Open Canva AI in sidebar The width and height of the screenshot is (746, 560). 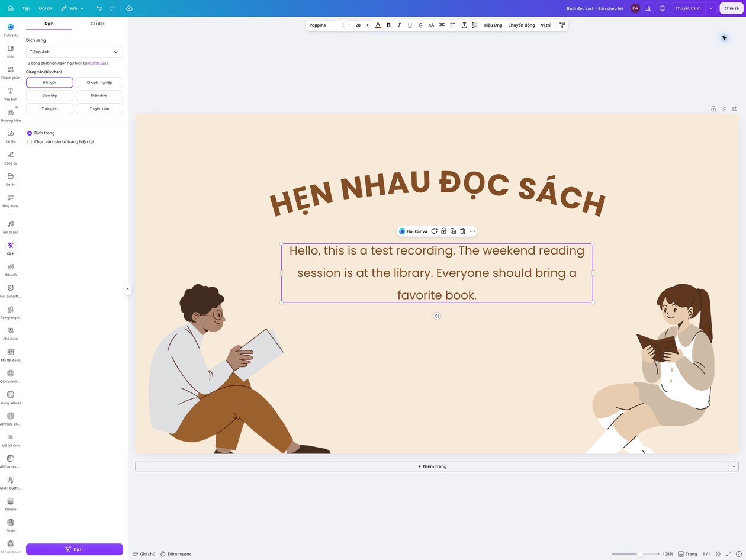tap(11, 30)
